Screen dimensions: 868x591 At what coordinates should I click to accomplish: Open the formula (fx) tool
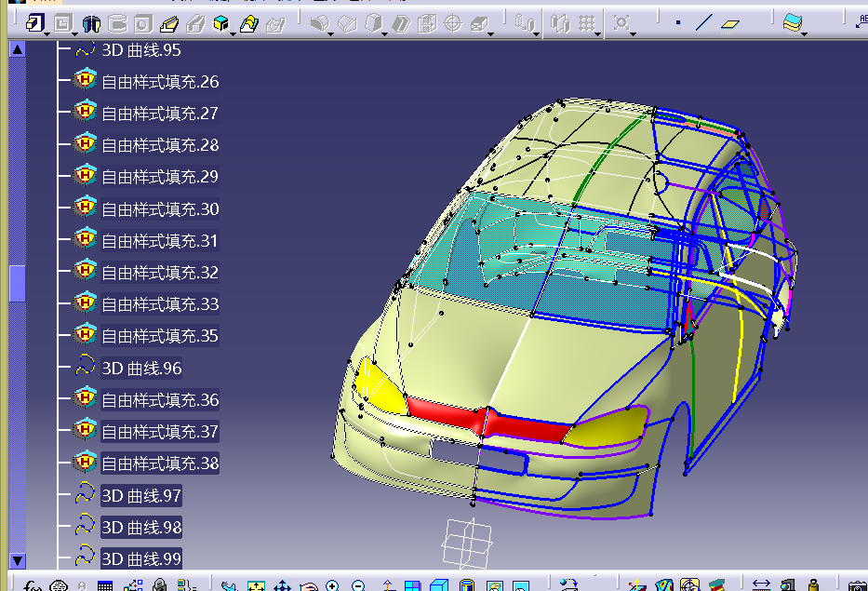[x=33, y=585]
